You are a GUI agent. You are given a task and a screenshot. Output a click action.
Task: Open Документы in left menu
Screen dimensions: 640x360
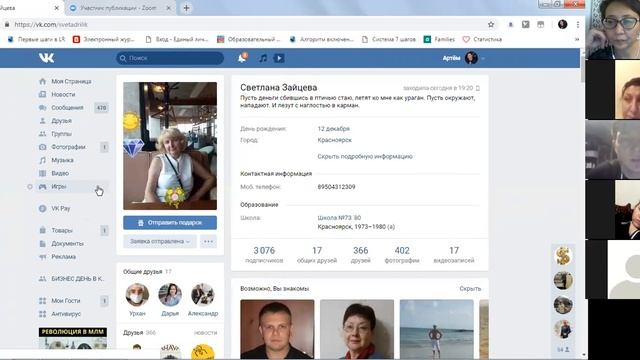pyautogui.click(x=67, y=244)
